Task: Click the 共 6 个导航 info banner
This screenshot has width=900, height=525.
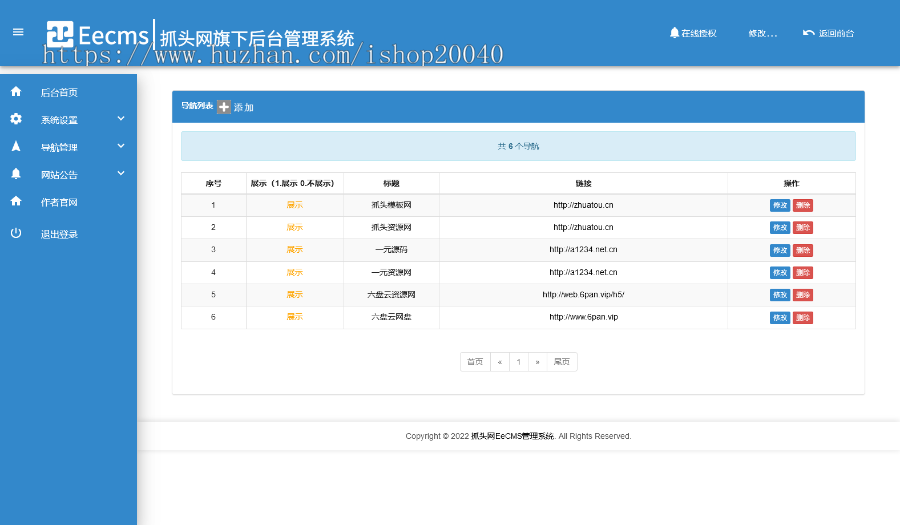Action: tap(518, 146)
